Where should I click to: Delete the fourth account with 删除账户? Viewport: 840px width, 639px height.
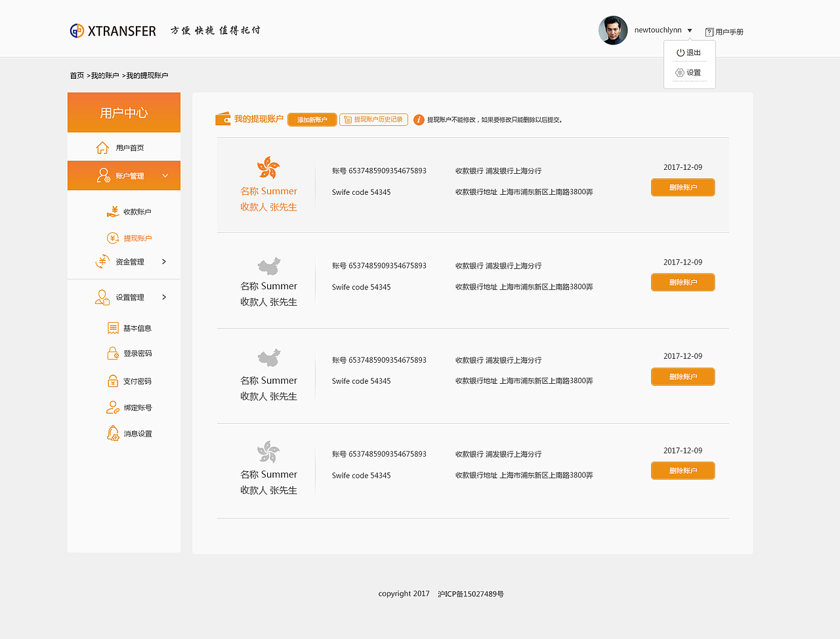682,471
